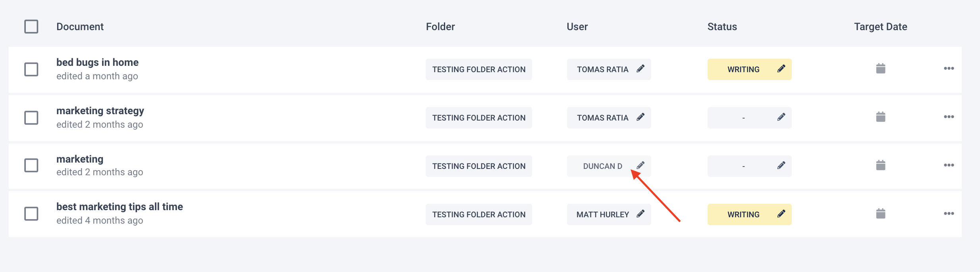Viewport: 980px width, 272px height.
Task: Sort by the Document column header
Action: [x=80, y=27]
